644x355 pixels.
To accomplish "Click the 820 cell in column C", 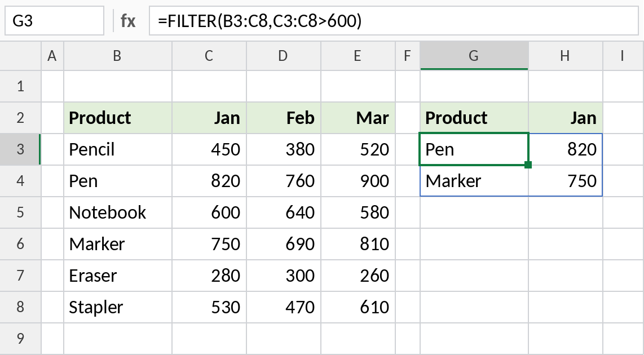I will click(209, 181).
